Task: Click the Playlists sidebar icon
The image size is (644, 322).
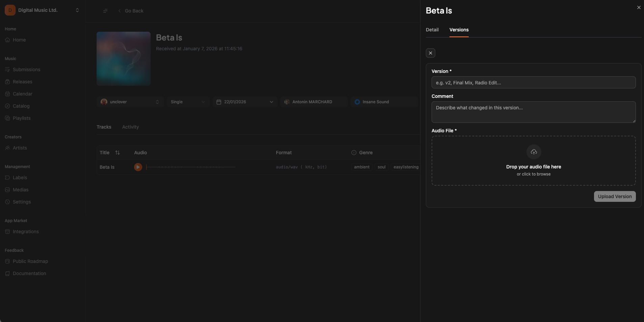Action: tap(7, 118)
